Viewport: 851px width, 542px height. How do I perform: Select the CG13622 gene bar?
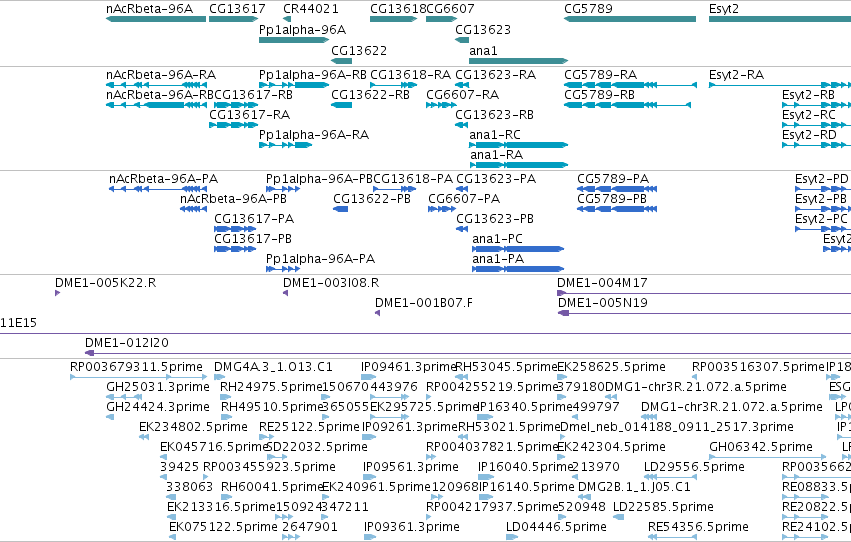point(341,61)
